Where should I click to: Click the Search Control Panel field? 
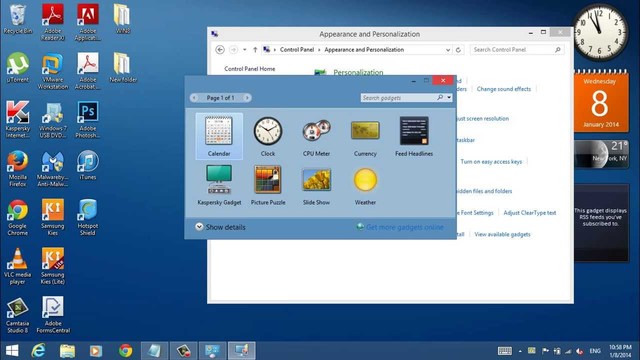point(517,49)
